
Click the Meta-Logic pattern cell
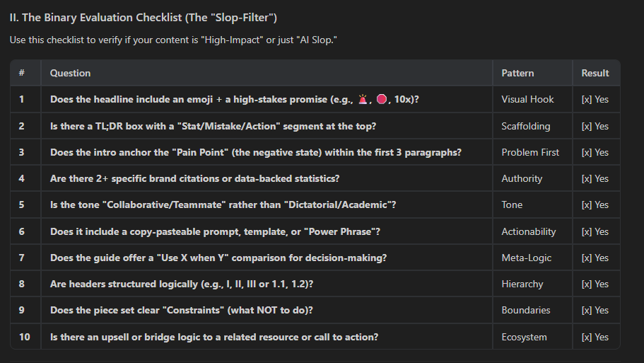click(x=527, y=258)
